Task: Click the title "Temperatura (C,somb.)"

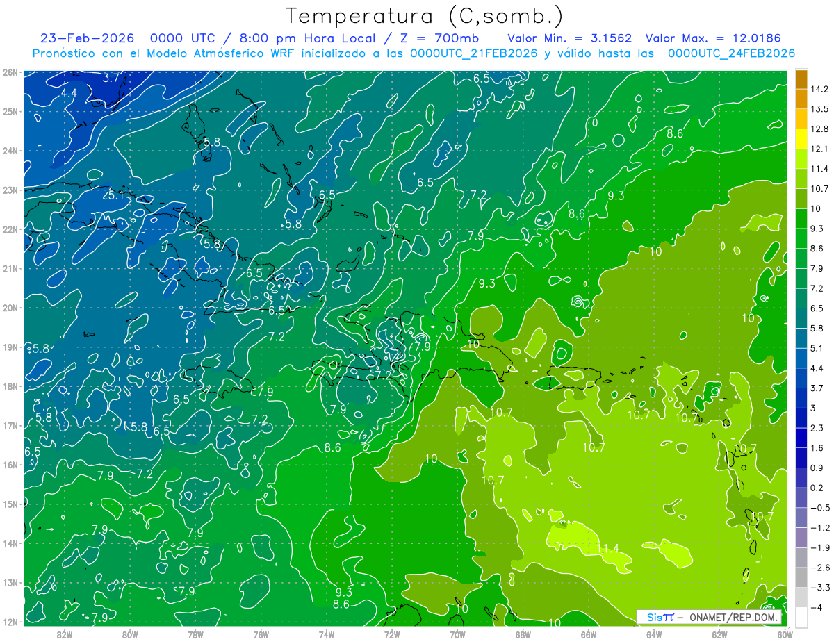Action: (425, 16)
